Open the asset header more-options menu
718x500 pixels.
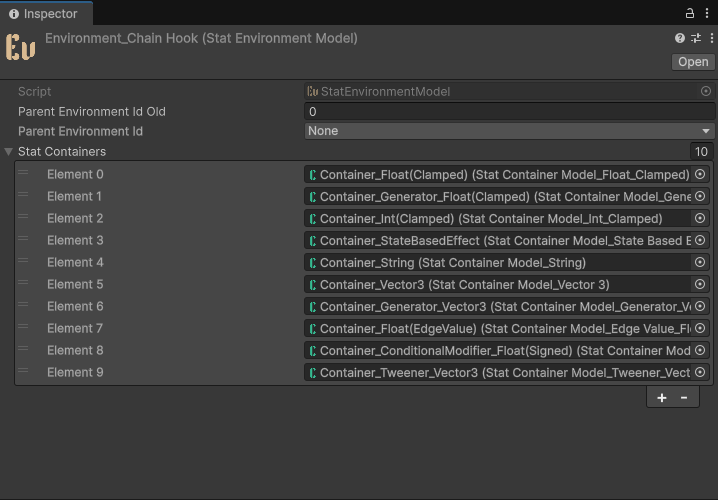point(712,38)
